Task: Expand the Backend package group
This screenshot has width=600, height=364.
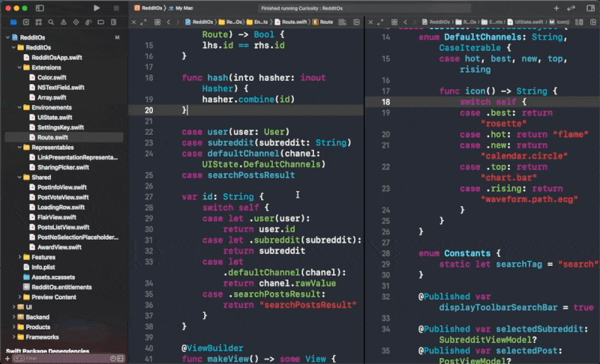Action: (13, 317)
